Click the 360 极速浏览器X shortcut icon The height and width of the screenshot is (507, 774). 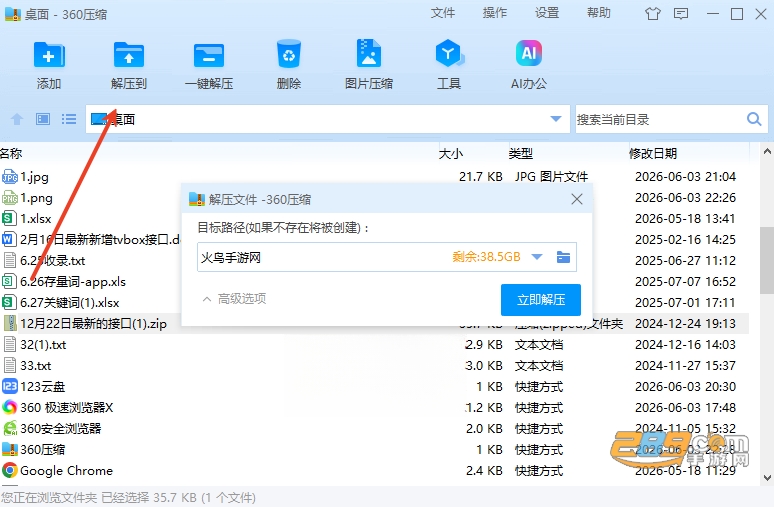coord(9,407)
